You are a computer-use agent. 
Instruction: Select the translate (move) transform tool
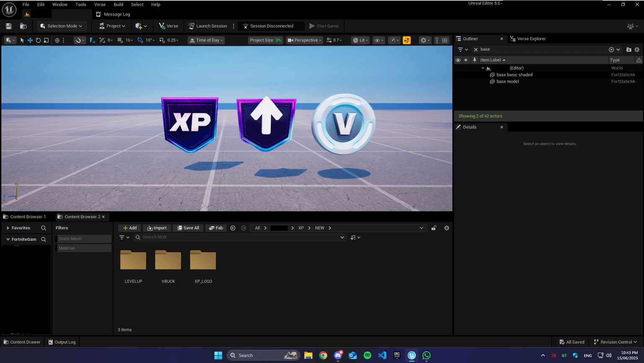30,40
